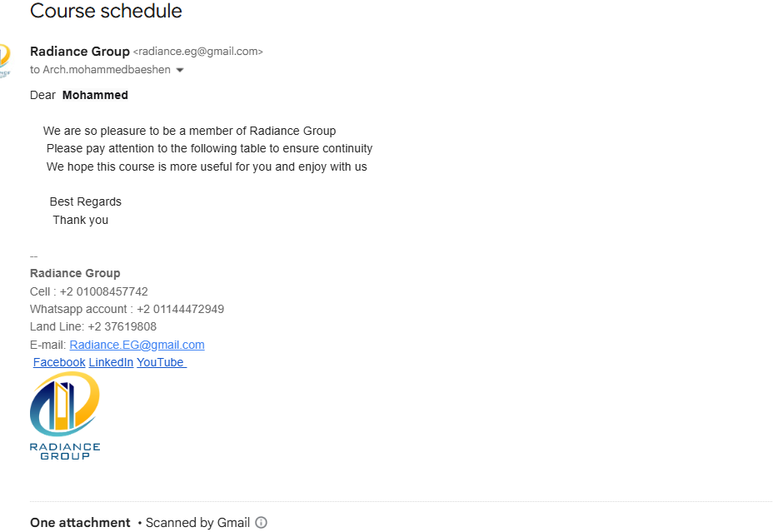
Task: Click sender address radiance.eg@gmail.com in header
Action: point(198,52)
